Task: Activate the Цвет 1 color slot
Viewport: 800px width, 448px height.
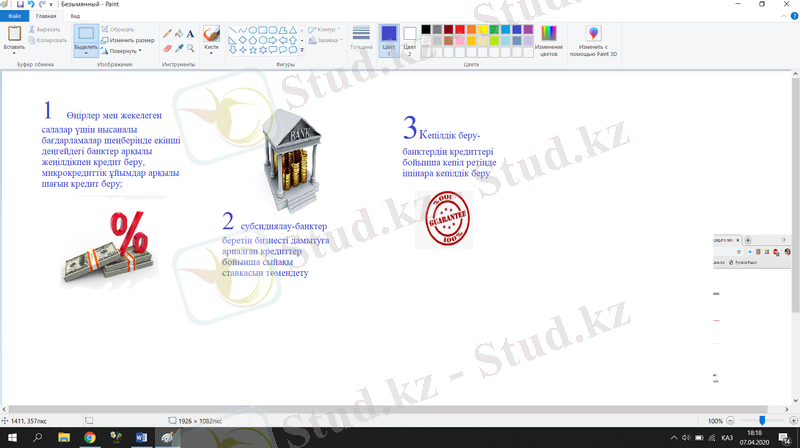Action: point(389,41)
